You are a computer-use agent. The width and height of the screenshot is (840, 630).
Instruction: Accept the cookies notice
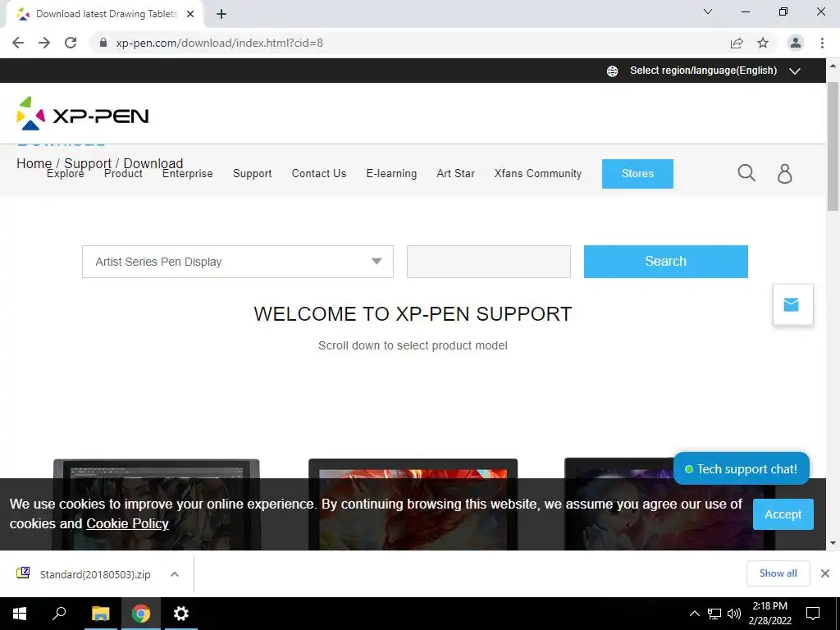tap(783, 514)
